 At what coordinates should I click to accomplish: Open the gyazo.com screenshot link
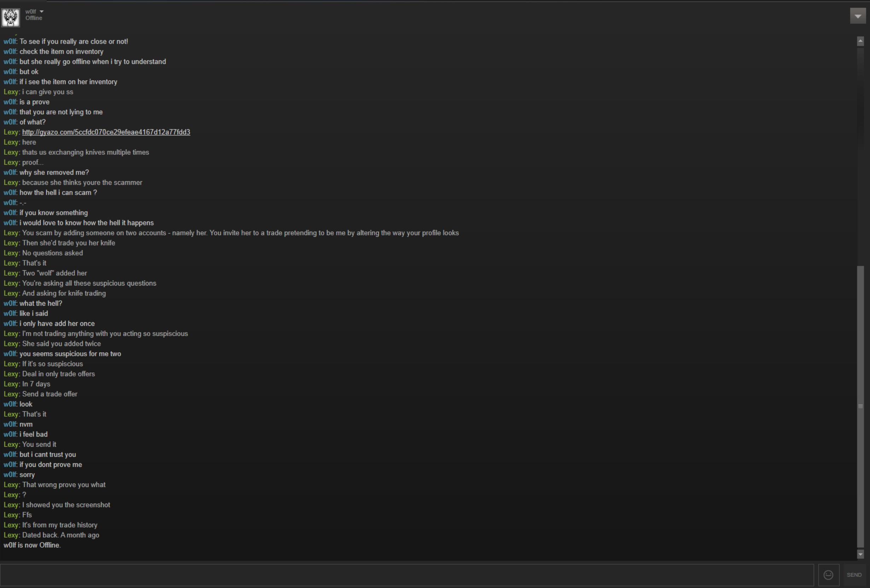coord(106,132)
